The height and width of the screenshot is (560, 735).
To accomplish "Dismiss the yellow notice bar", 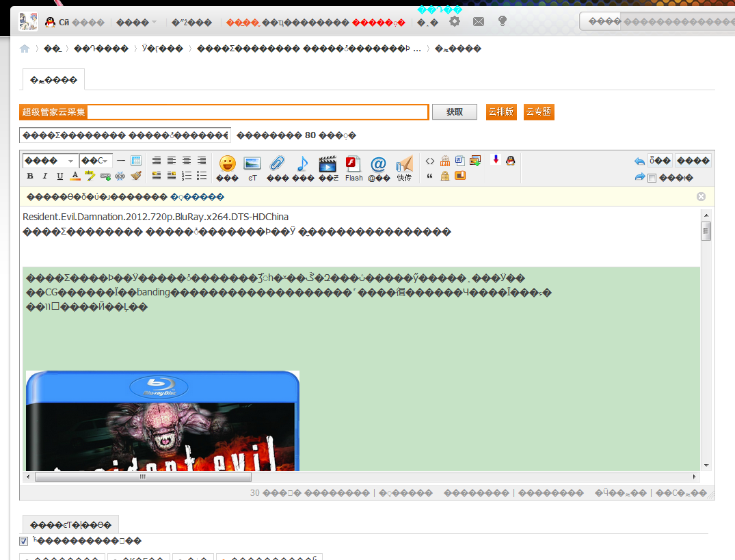I will coord(701,197).
